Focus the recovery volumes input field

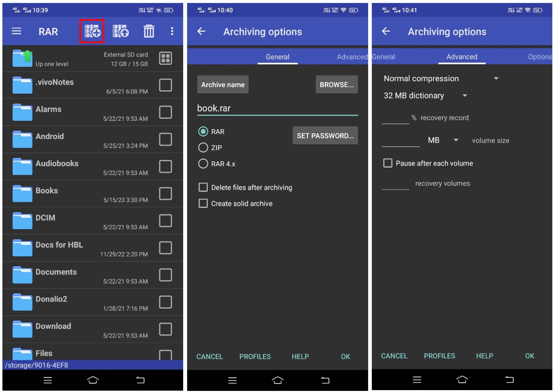click(x=396, y=184)
